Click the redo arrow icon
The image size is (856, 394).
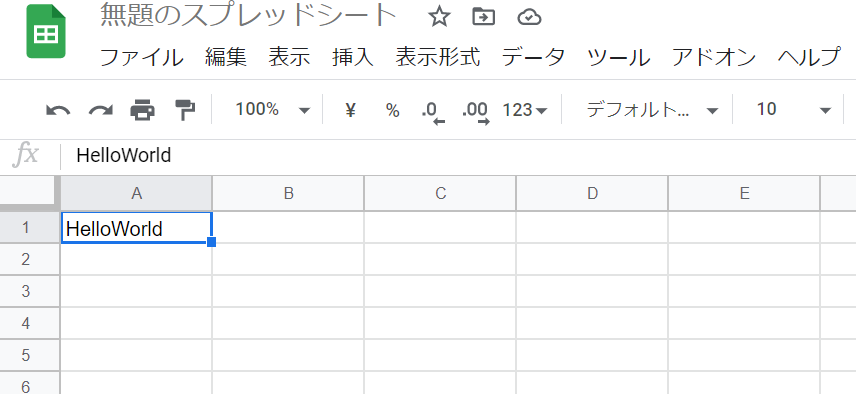click(x=100, y=110)
